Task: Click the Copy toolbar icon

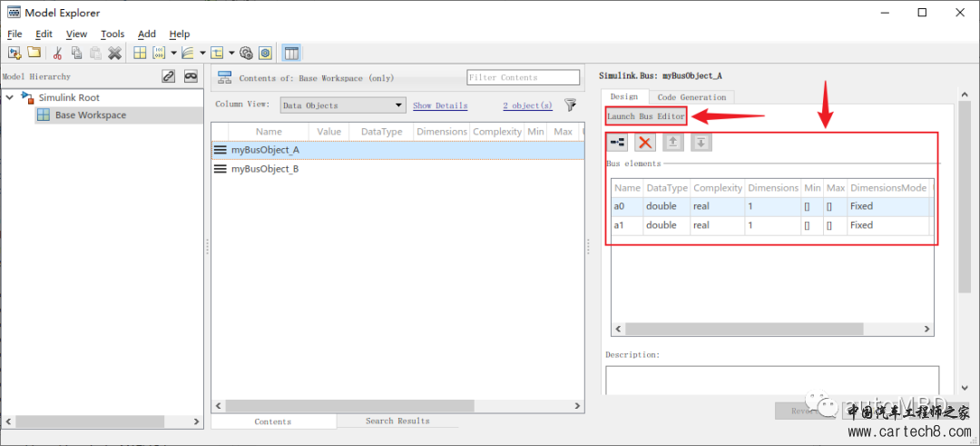Action: pos(77,54)
